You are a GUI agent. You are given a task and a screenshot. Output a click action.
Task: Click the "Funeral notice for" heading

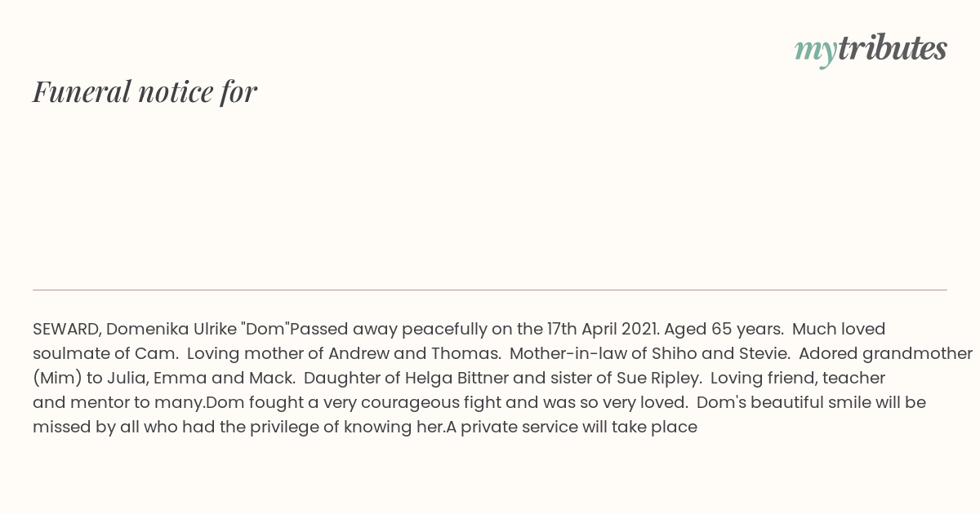pyautogui.click(x=145, y=91)
